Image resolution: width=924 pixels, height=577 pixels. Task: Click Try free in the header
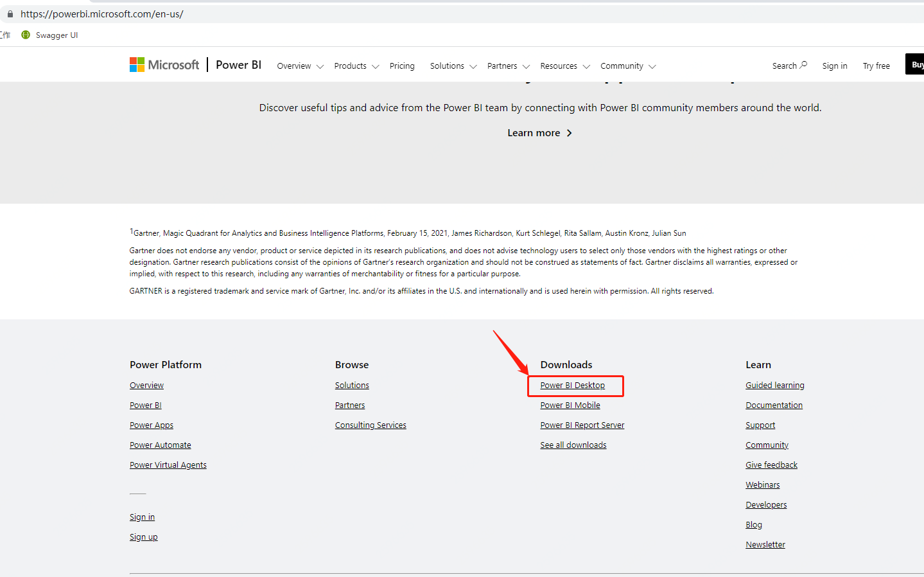876,66
